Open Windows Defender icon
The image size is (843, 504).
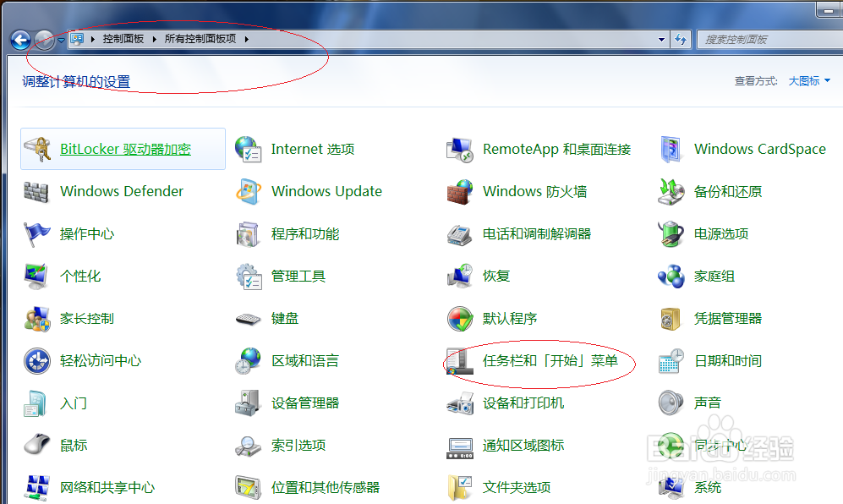pos(36,191)
